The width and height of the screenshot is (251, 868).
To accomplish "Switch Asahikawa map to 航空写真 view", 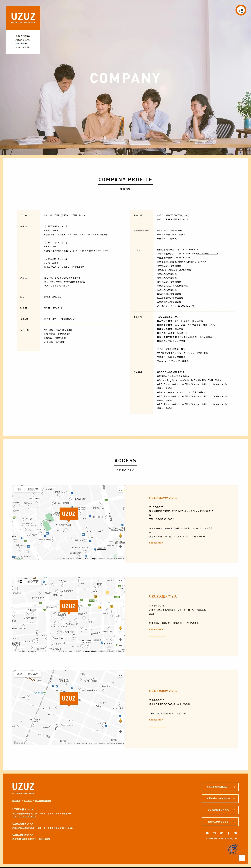I will coord(33,674).
